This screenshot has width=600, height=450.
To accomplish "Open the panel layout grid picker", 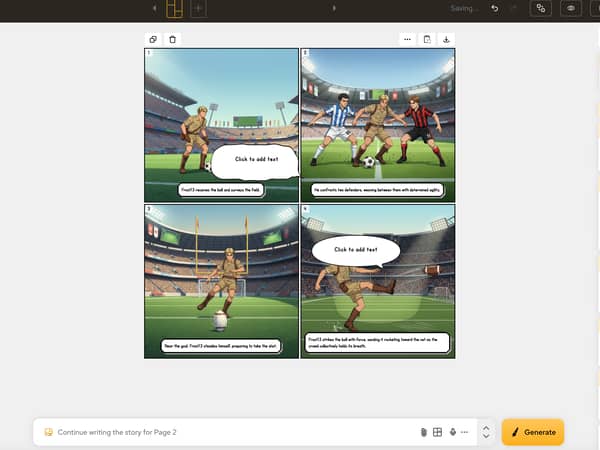I will [437, 432].
